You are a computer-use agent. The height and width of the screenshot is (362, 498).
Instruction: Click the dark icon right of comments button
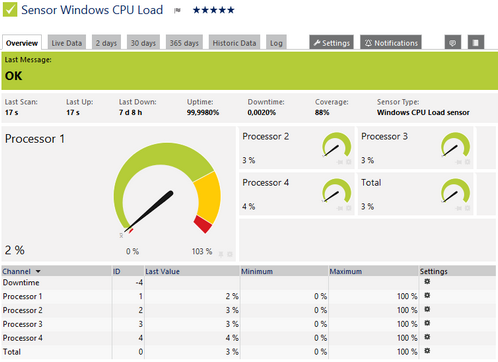coord(476,42)
